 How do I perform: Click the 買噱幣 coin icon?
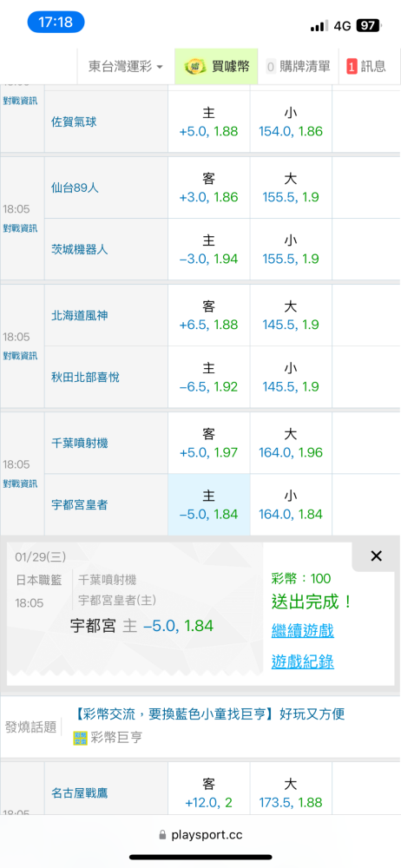[x=194, y=67]
